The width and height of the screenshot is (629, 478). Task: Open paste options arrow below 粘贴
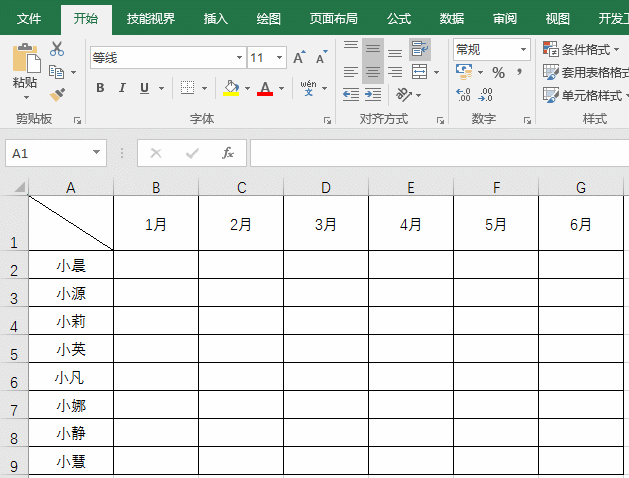pyautogui.click(x=26, y=97)
